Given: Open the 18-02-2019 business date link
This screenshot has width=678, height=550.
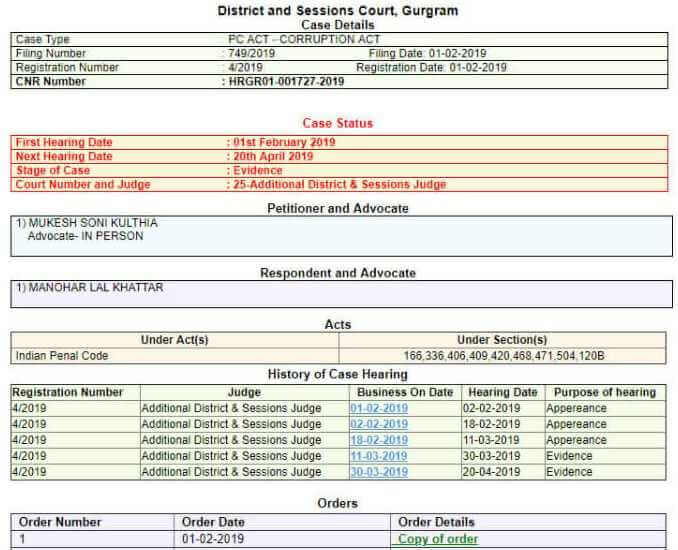Looking at the screenshot, I should pos(379,440).
